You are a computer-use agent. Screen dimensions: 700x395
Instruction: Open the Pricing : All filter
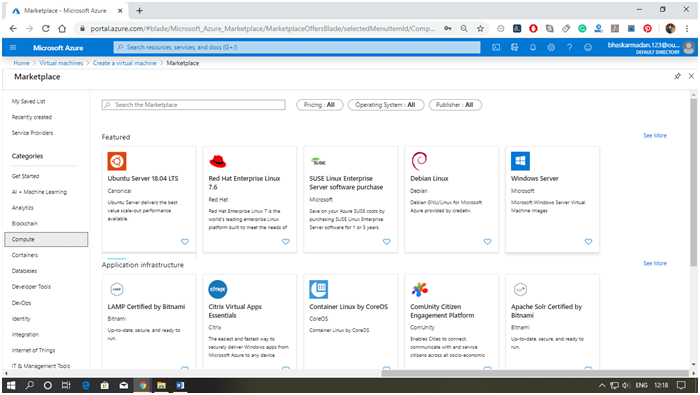319,105
